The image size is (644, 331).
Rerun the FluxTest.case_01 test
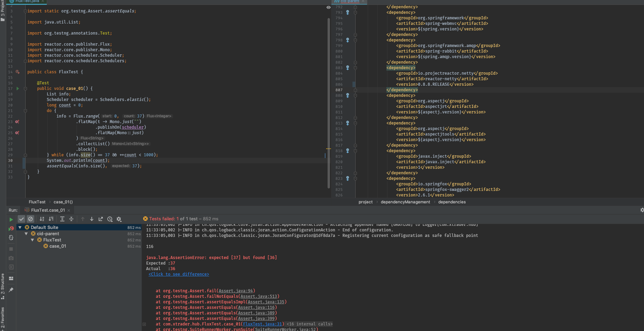coord(11,219)
